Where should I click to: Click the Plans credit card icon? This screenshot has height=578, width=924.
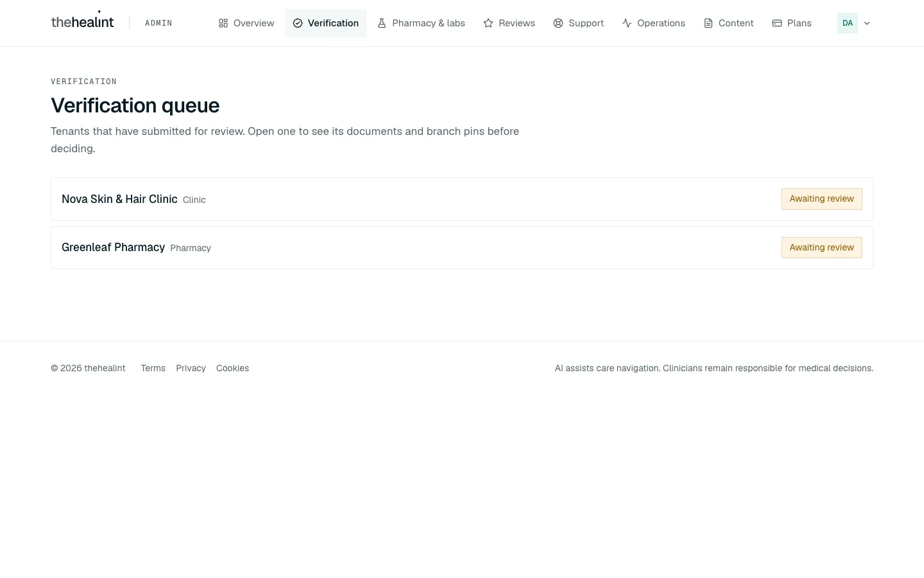point(777,23)
